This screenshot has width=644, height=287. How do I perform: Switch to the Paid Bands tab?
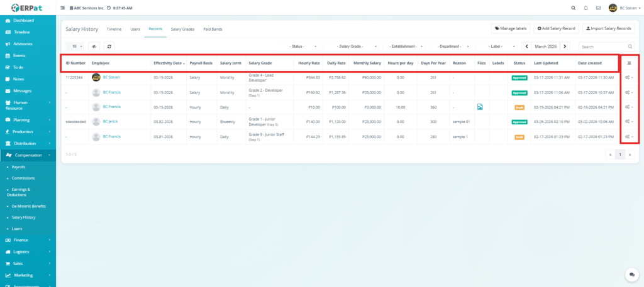(213, 29)
